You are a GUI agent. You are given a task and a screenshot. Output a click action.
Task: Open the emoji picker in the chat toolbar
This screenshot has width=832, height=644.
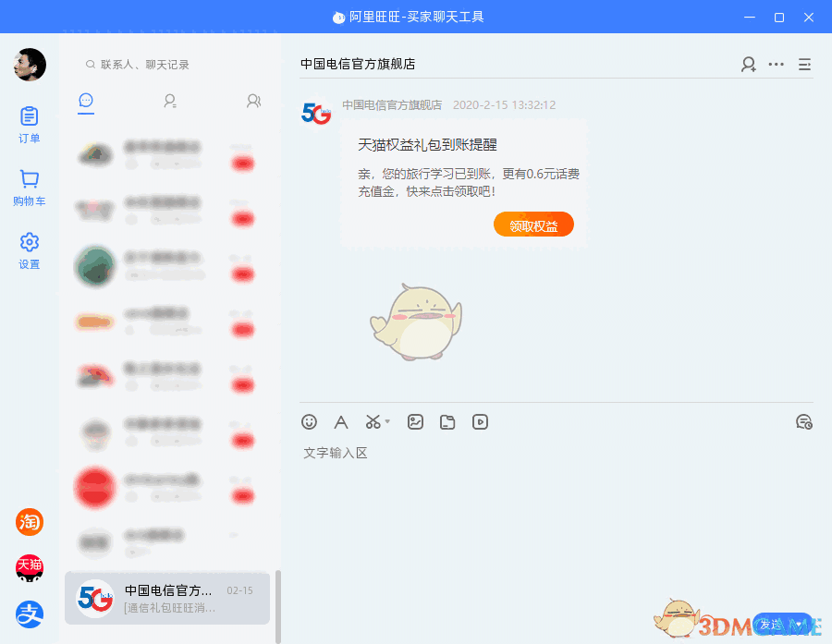tap(309, 422)
